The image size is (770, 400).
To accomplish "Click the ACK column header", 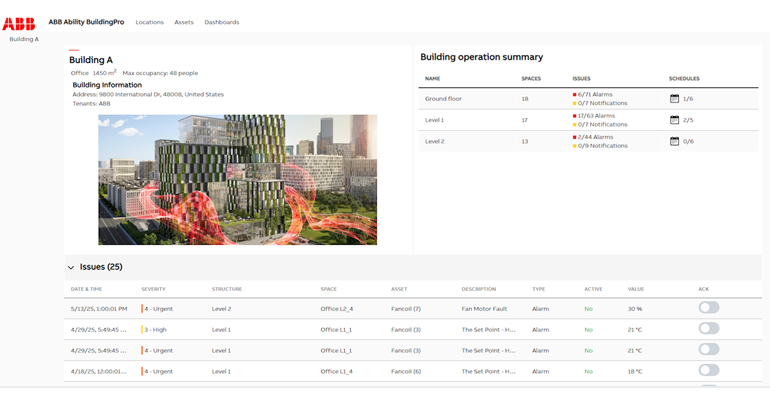I will pyautogui.click(x=704, y=289).
